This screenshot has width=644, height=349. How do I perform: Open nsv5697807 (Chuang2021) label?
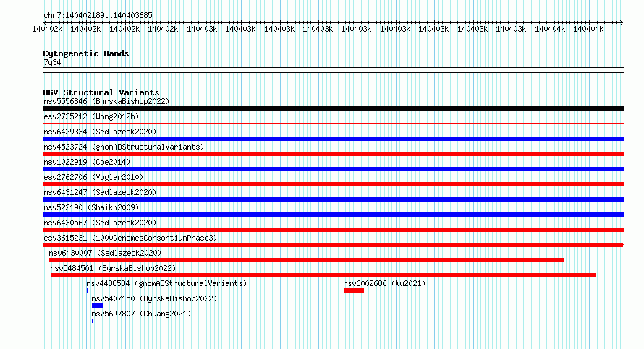tap(141, 314)
